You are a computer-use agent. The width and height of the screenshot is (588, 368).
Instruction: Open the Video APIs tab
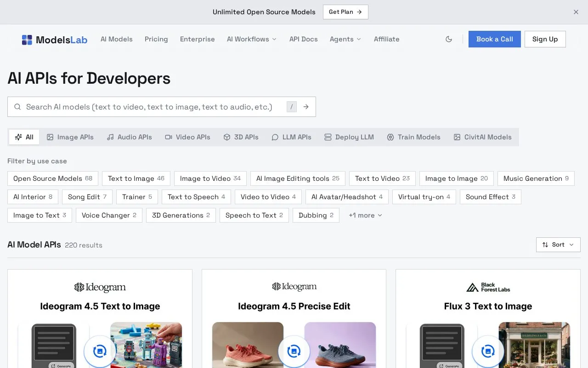click(x=187, y=137)
